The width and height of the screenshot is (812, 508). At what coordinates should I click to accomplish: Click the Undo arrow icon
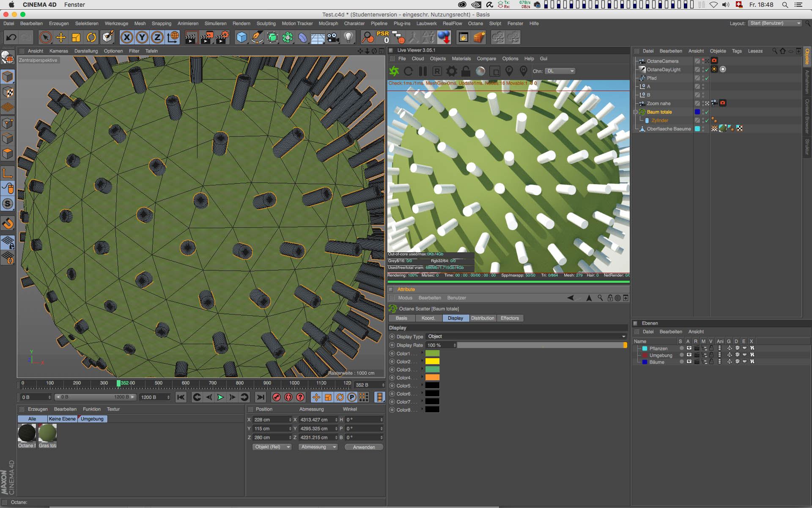click(11, 38)
